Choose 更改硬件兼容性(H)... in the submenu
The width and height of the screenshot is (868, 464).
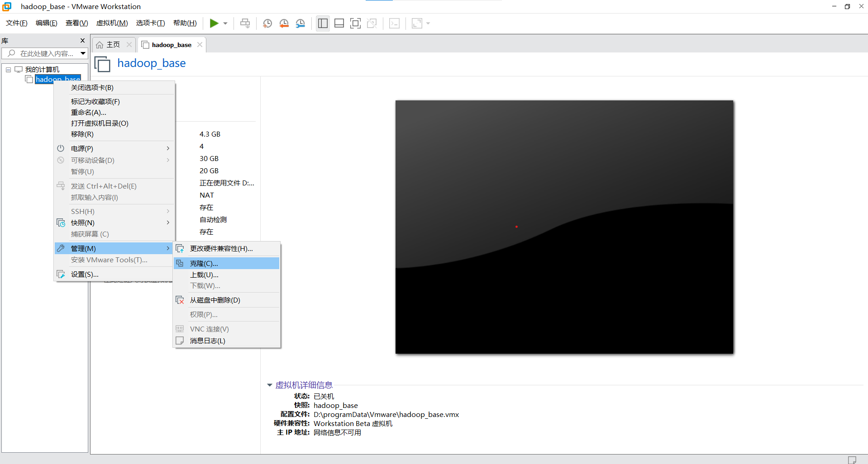pyautogui.click(x=227, y=249)
